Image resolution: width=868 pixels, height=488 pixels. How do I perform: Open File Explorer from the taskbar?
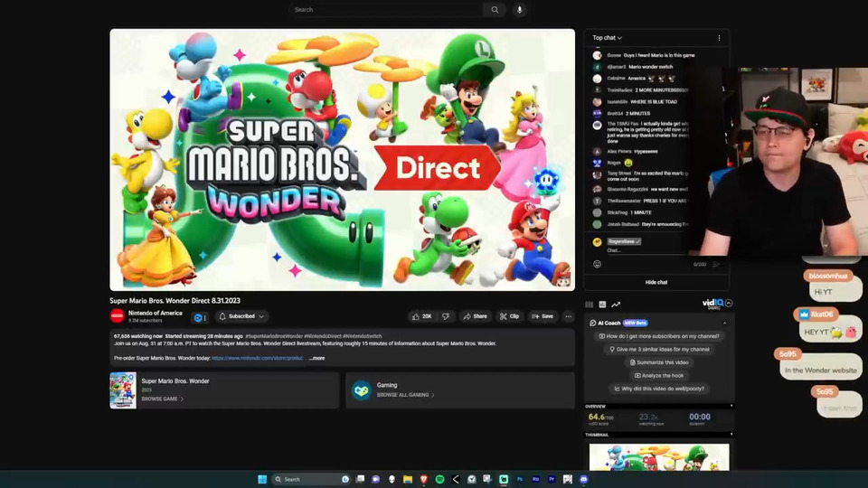408,479
